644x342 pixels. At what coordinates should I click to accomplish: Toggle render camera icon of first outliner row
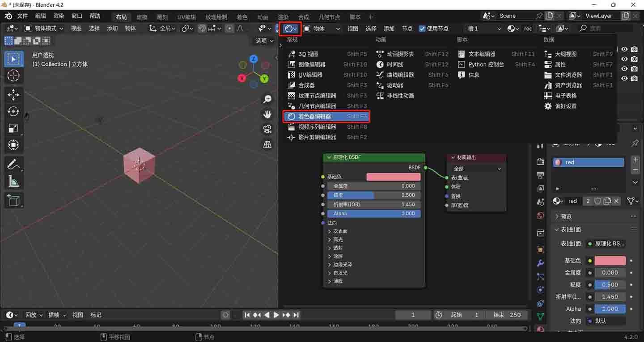point(634,50)
